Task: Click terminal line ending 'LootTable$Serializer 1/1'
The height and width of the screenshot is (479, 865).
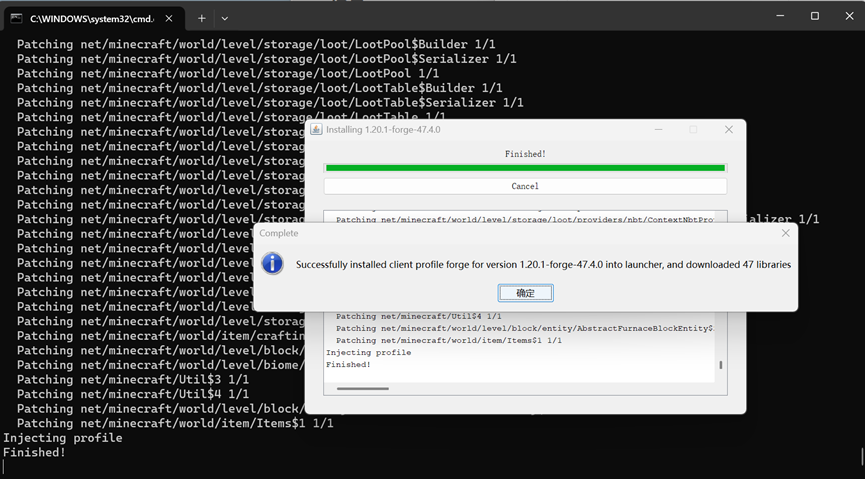Action: 270,103
